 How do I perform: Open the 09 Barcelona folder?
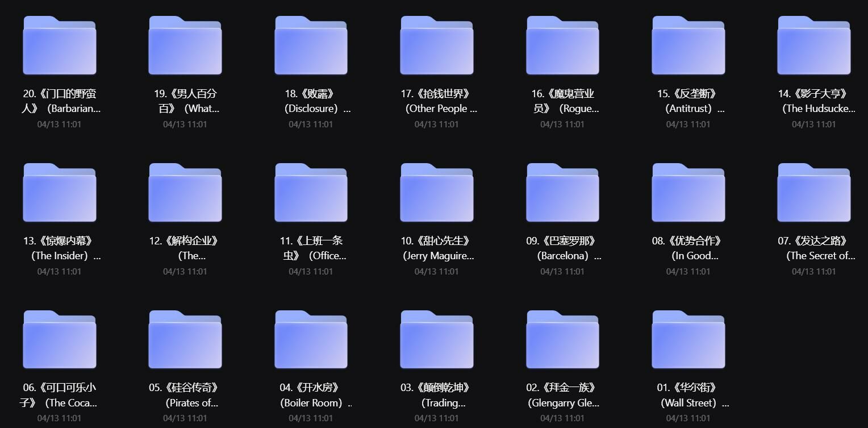[562, 193]
